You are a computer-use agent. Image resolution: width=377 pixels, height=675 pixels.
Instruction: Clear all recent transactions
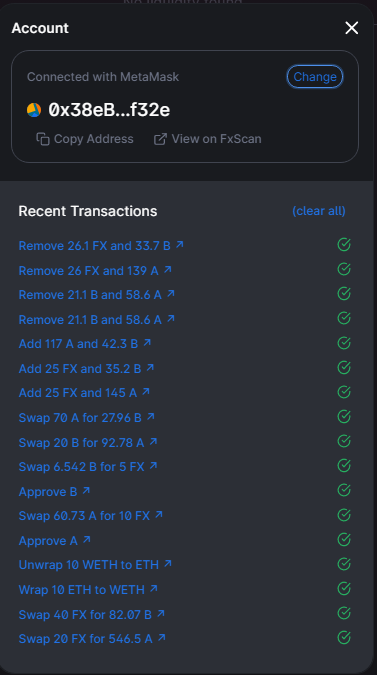pos(319,211)
